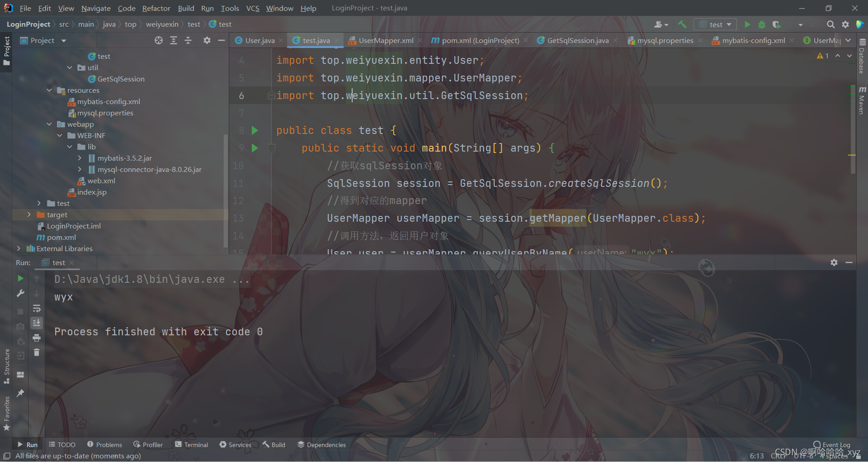
Task: Expand mysql-connector-java-8.0.26.jar node
Action: point(80,169)
